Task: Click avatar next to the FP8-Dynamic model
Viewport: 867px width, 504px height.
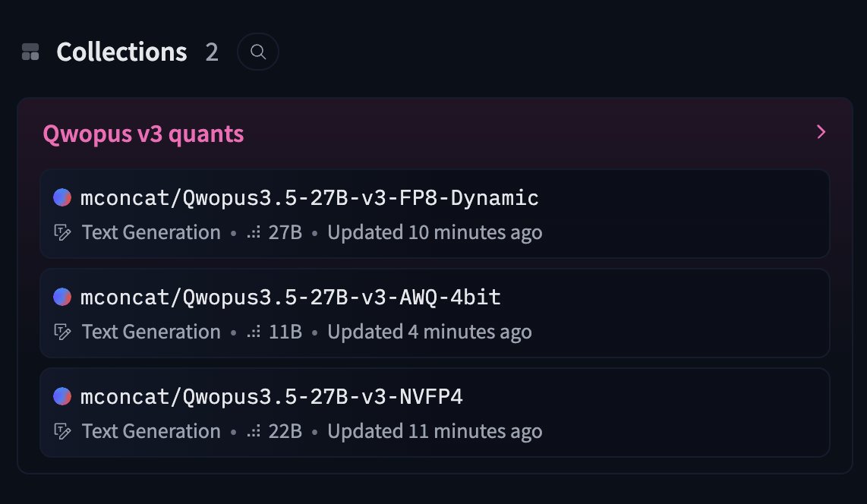Action: [x=62, y=197]
